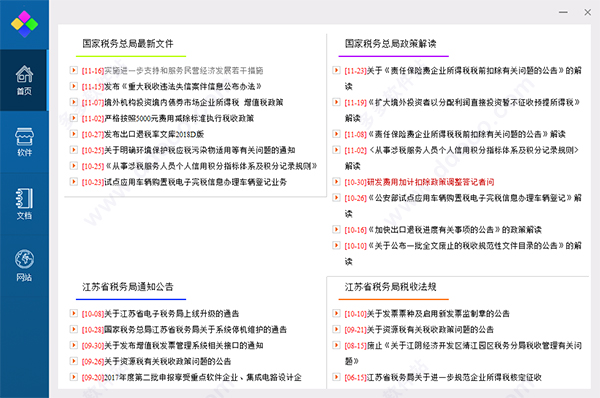600x398 pixels.
Task: Click arrow bullet beside [06-15] 企业所得税核定征收 item
Action: tap(336, 377)
